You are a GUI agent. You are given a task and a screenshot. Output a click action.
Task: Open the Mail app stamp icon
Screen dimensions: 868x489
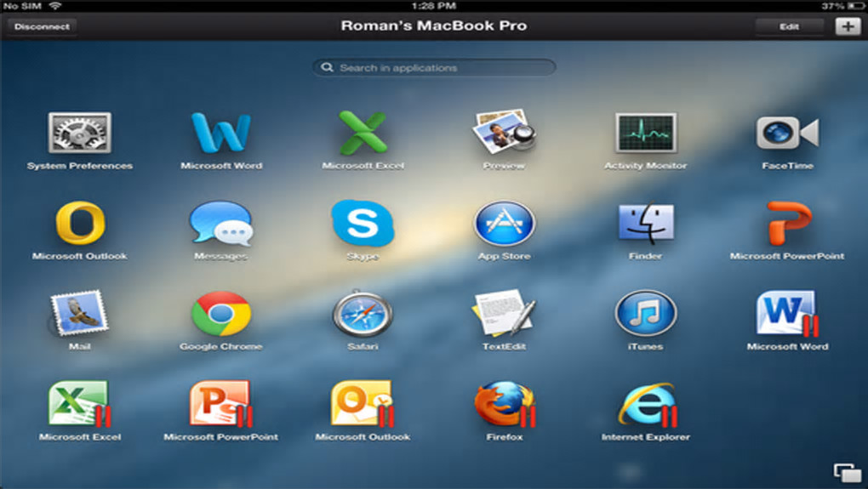[79, 313]
